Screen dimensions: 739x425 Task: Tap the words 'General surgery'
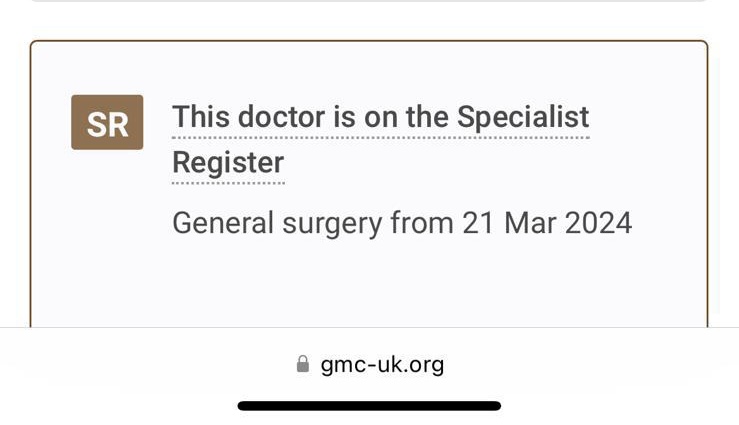coord(277,223)
